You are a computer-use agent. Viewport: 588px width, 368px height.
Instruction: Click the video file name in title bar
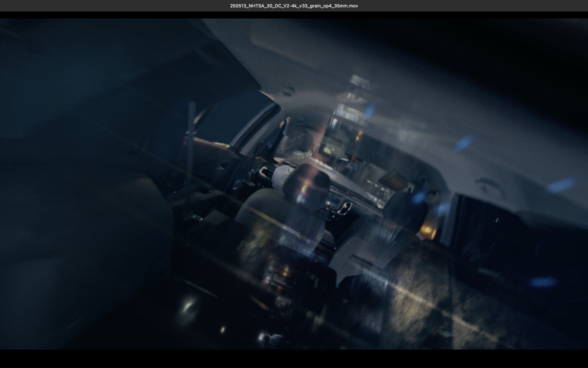click(294, 6)
